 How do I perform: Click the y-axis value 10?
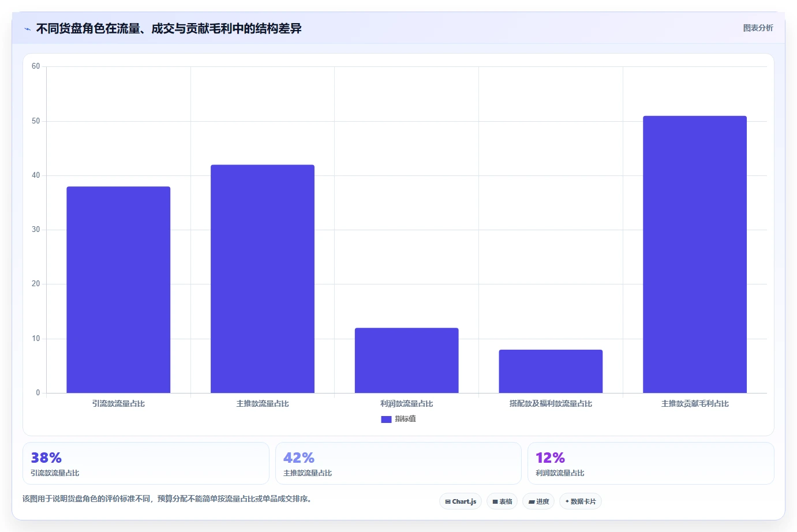tap(36, 339)
